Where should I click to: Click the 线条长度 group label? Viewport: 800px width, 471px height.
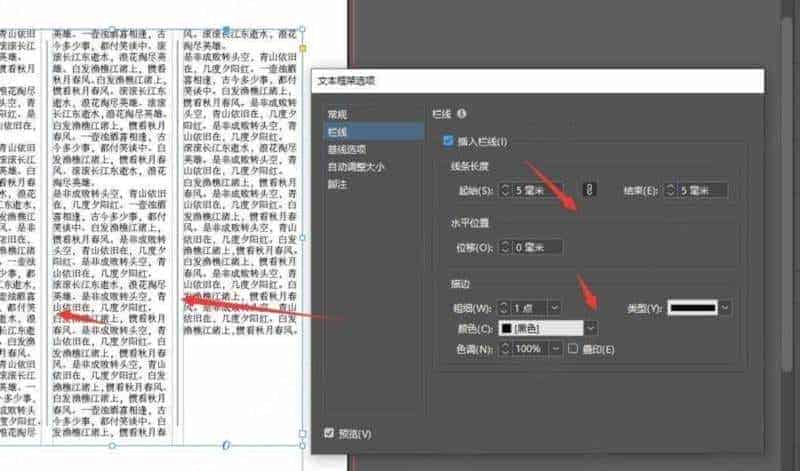[470, 166]
